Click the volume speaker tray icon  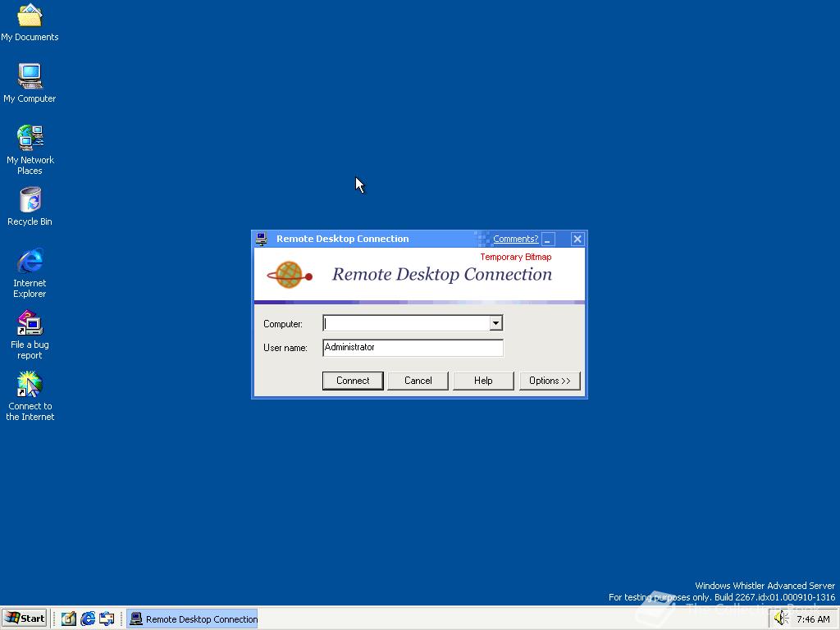[781, 619]
